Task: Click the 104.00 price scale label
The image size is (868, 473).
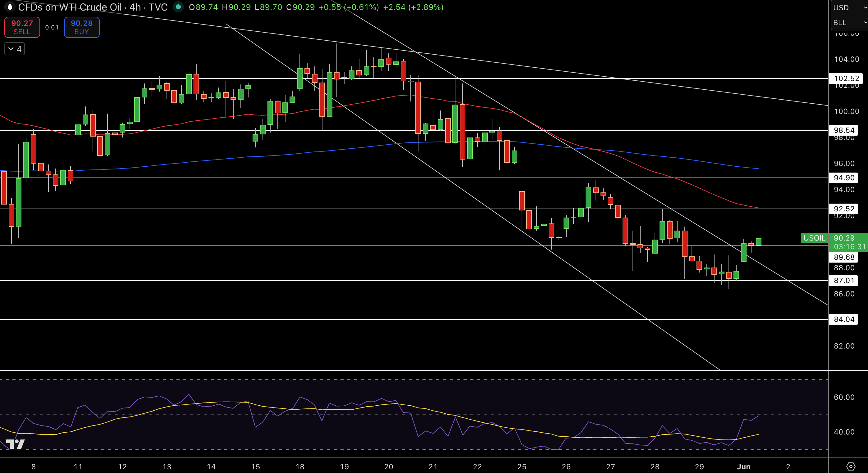Action: pyautogui.click(x=847, y=59)
